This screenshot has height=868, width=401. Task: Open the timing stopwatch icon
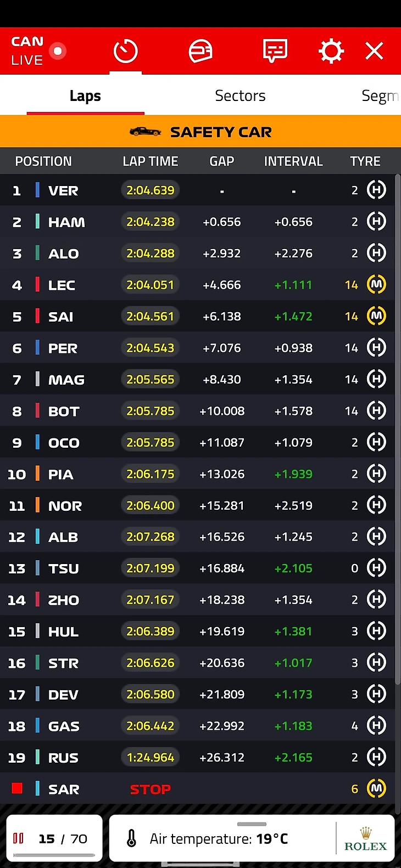pos(125,52)
